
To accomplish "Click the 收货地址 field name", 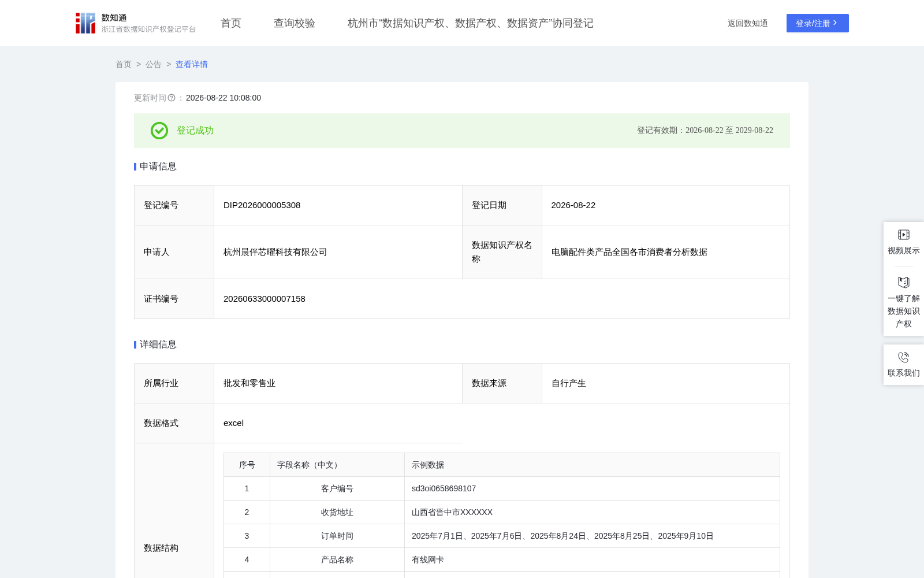I will coord(337,512).
